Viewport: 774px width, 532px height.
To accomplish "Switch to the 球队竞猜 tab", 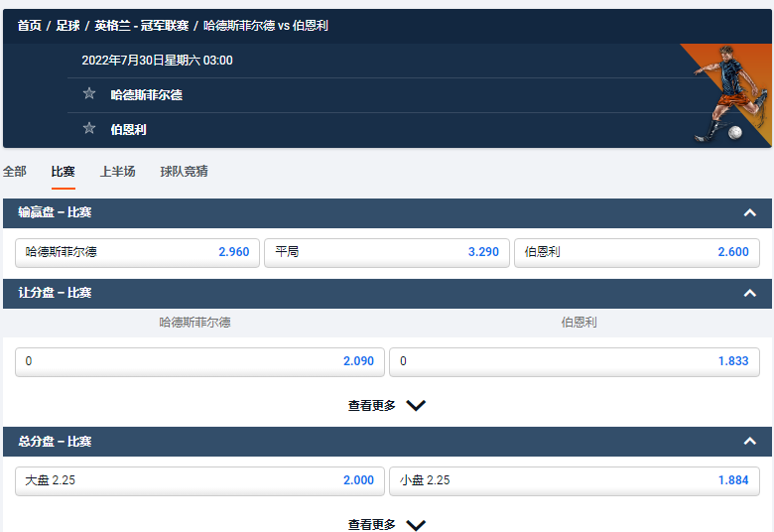I will click(184, 172).
